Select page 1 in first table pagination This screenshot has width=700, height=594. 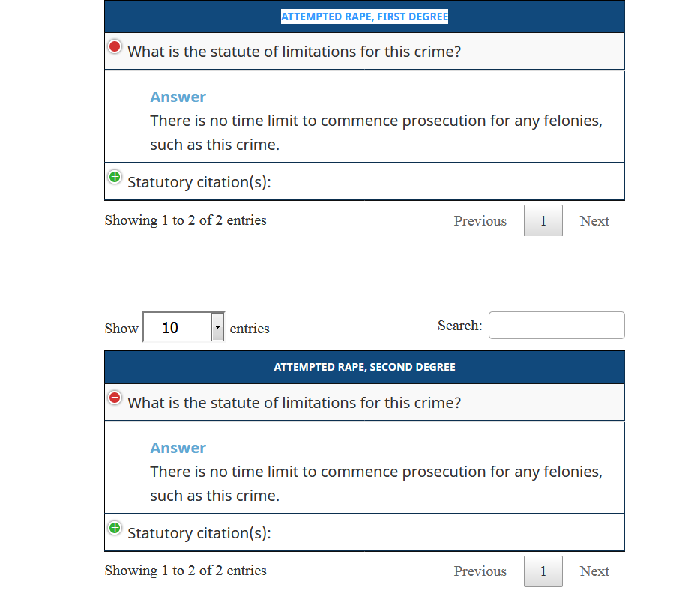[x=543, y=220]
